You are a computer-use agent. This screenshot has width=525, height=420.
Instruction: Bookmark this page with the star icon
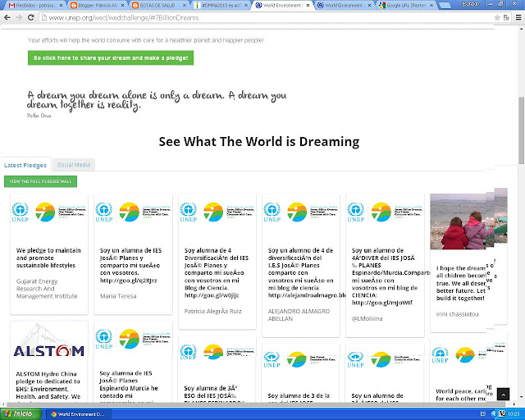tap(497, 17)
